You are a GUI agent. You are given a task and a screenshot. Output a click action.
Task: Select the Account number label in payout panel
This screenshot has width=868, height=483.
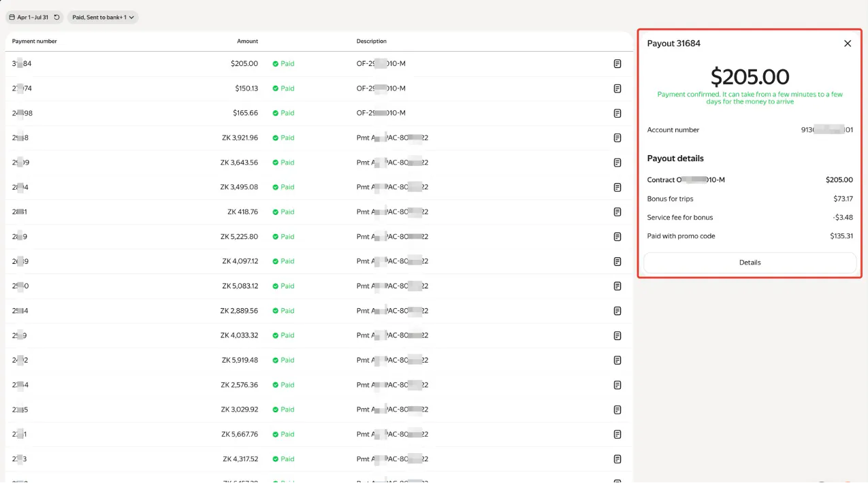pos(673,130)
